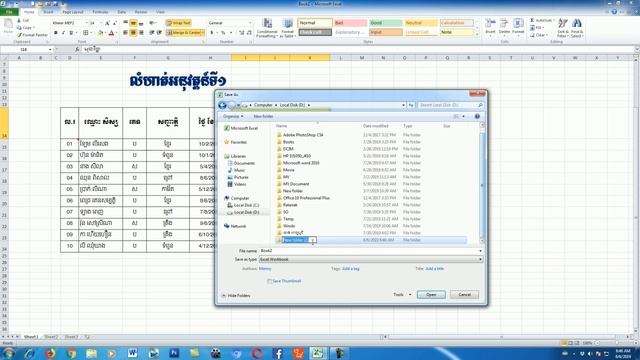Click Back arrow in Save As dialog

(x=222, y=105)
